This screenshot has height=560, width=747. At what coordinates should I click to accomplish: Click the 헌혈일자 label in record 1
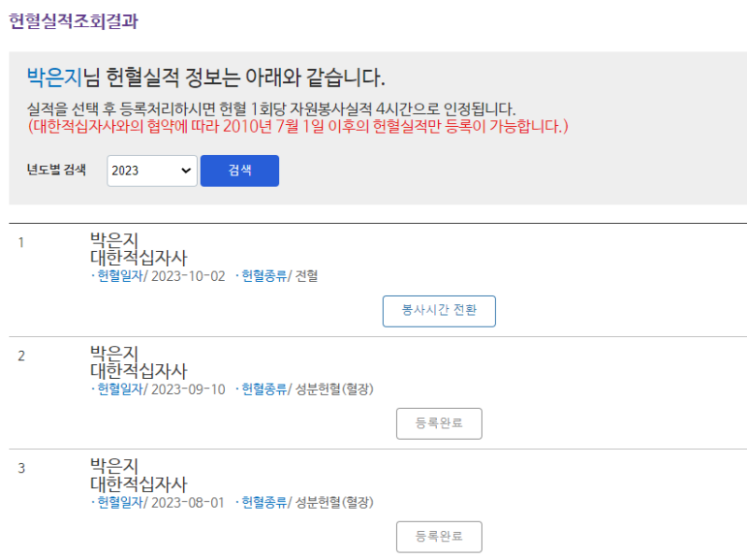[120, 275]
